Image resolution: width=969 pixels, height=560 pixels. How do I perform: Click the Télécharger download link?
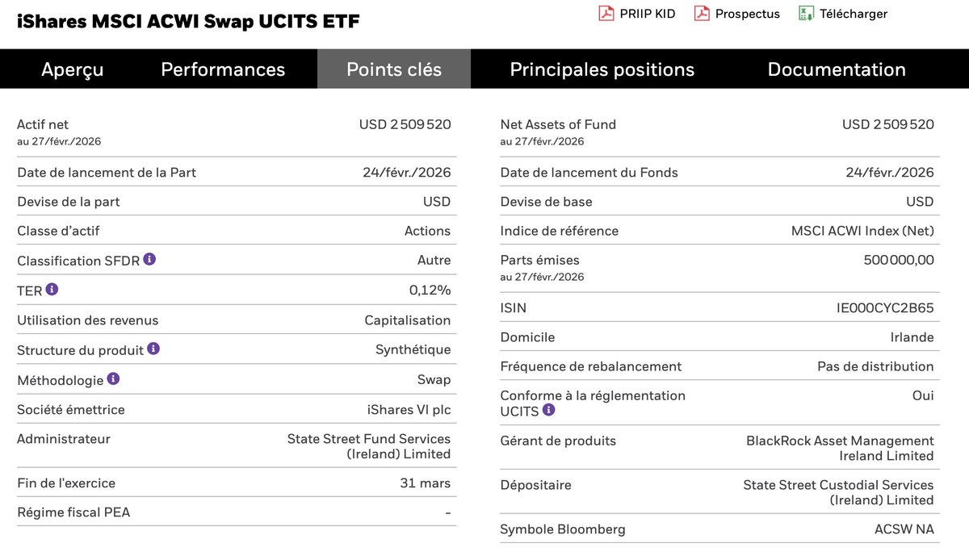[854, 14]
